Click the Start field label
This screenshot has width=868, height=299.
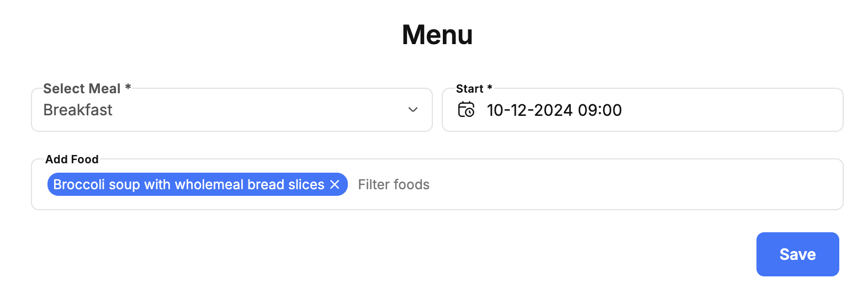click(469, 89)
